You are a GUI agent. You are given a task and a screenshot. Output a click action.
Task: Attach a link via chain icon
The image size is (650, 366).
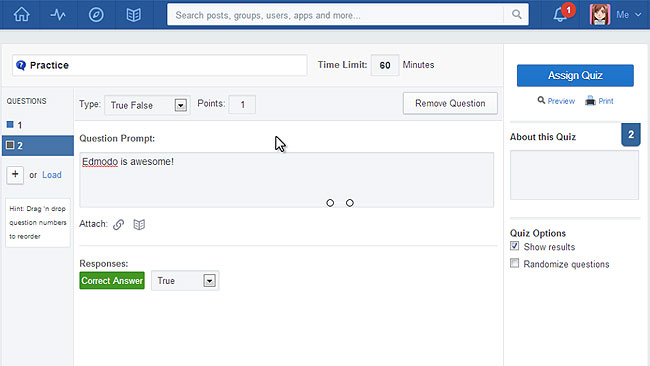tap(119, 224)
